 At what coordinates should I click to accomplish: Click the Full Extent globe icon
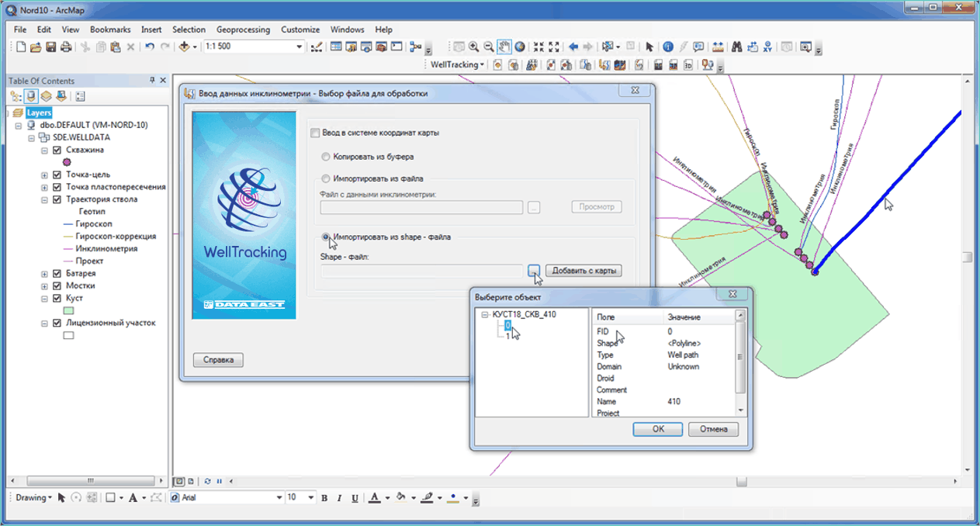point(520,47)
